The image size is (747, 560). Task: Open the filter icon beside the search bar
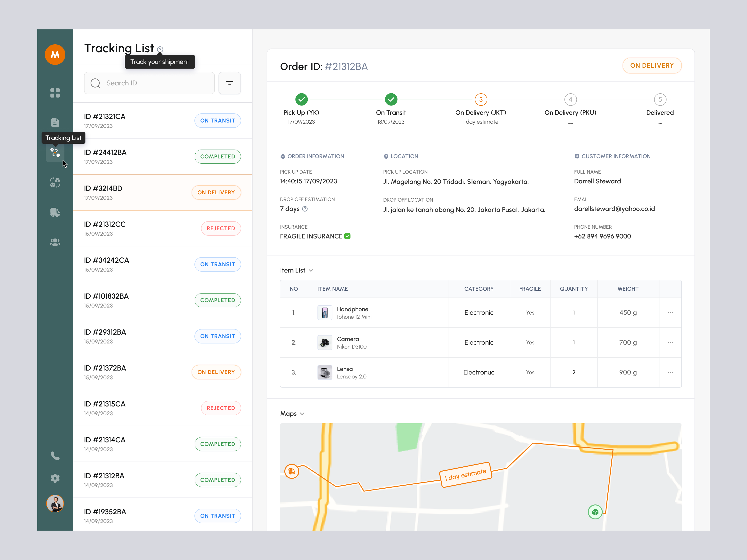[230, 83]
